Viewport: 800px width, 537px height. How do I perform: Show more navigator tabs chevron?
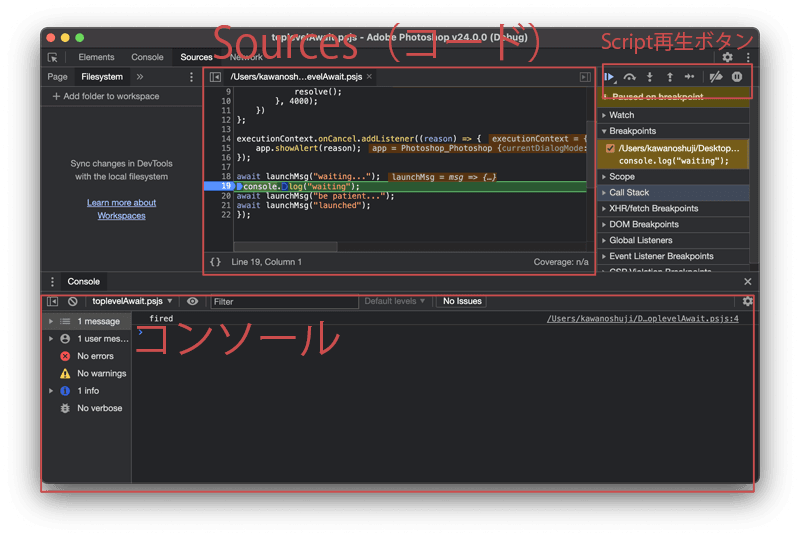point(140,77)
